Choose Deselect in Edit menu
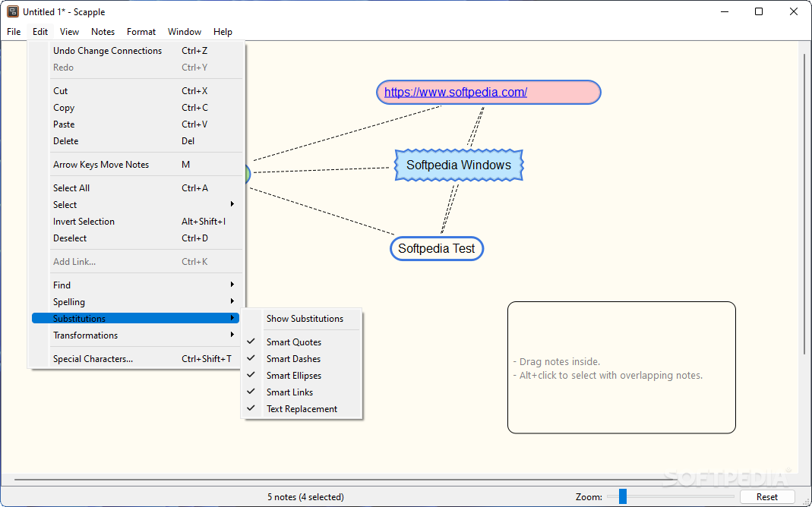The image size is (812, 507). point(136,238)
